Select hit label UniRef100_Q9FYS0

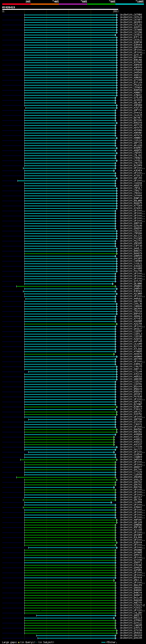tap(131, 110)
